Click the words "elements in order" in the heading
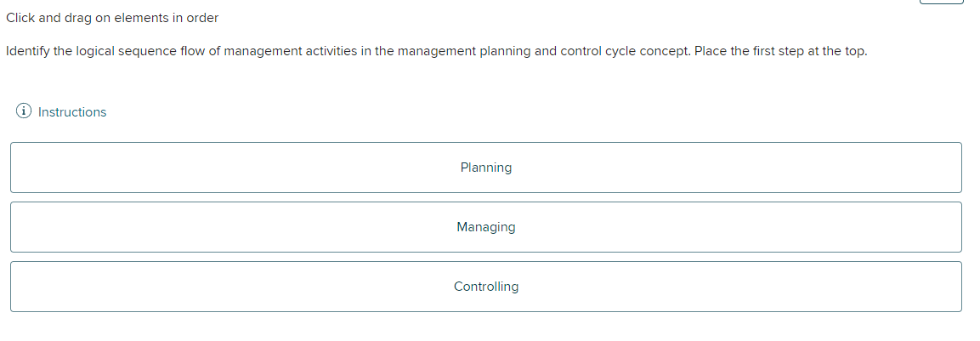The height and width of the screenshot is (341, 980). point(167,18)
